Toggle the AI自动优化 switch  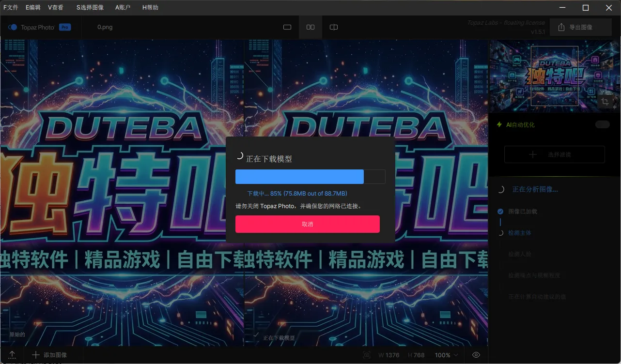tap(603, 125)
